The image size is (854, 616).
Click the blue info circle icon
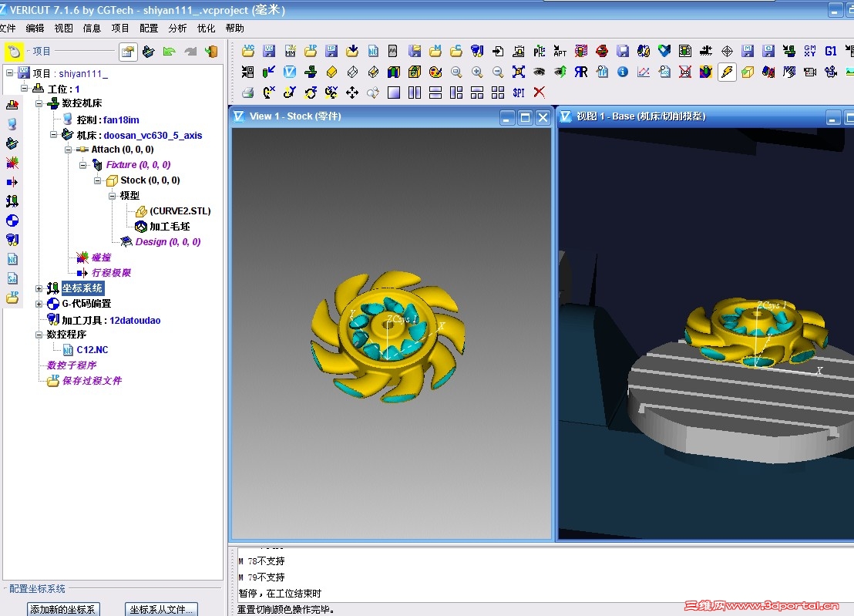tap(623, 72)
